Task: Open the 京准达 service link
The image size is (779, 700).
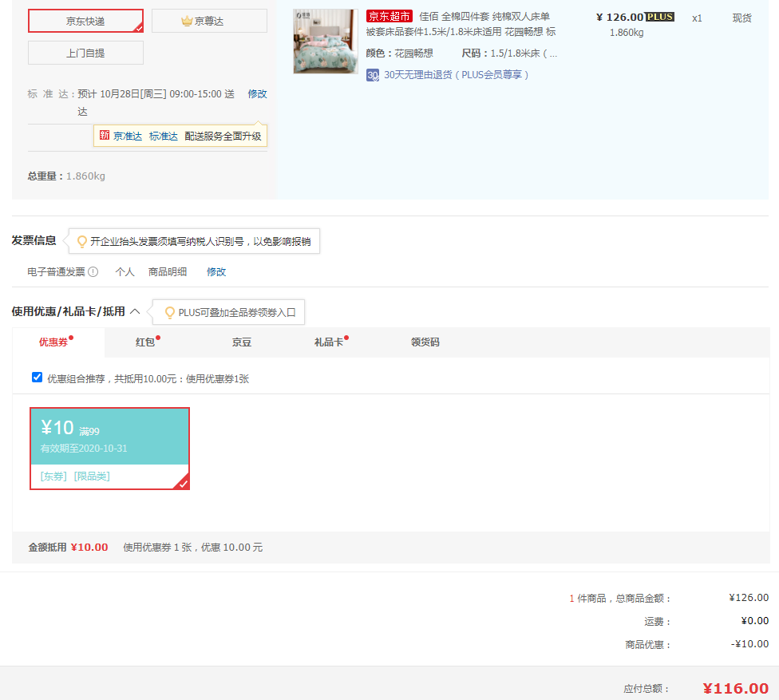Action: point(128,136)
